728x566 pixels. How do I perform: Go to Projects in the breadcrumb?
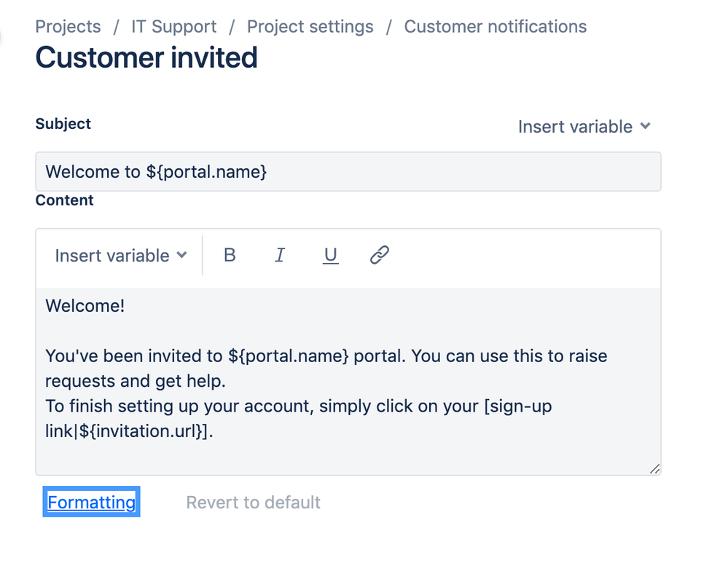coord(68,27)
